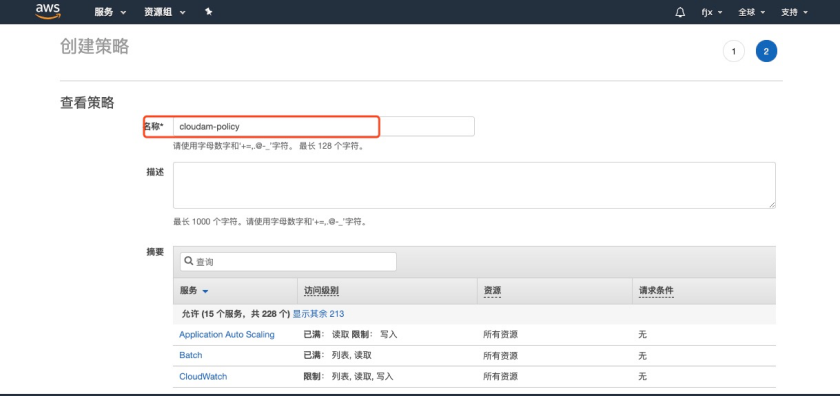Click the 查询 search field

click(288, 261)
